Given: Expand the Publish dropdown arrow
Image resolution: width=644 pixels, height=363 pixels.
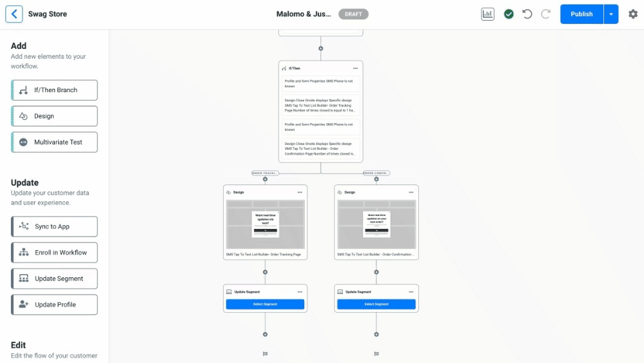Looking at the screenshot, I should [x=610, y=14].
